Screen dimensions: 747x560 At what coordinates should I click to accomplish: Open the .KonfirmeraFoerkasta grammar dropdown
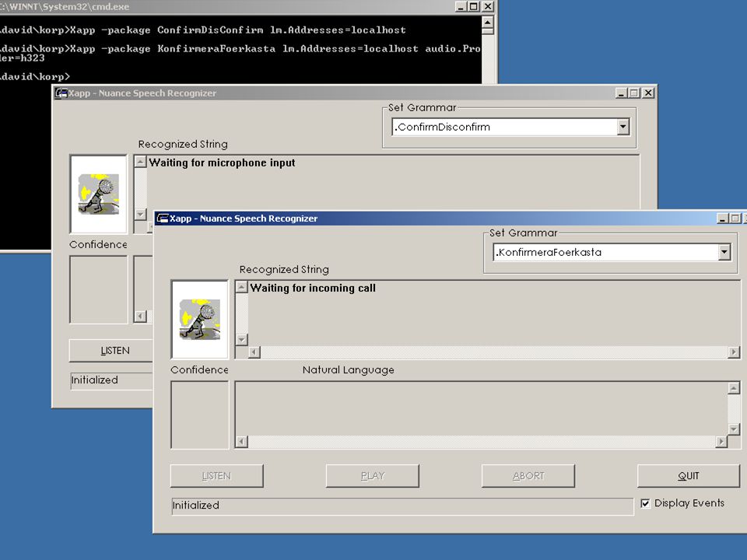click(724, 252)
